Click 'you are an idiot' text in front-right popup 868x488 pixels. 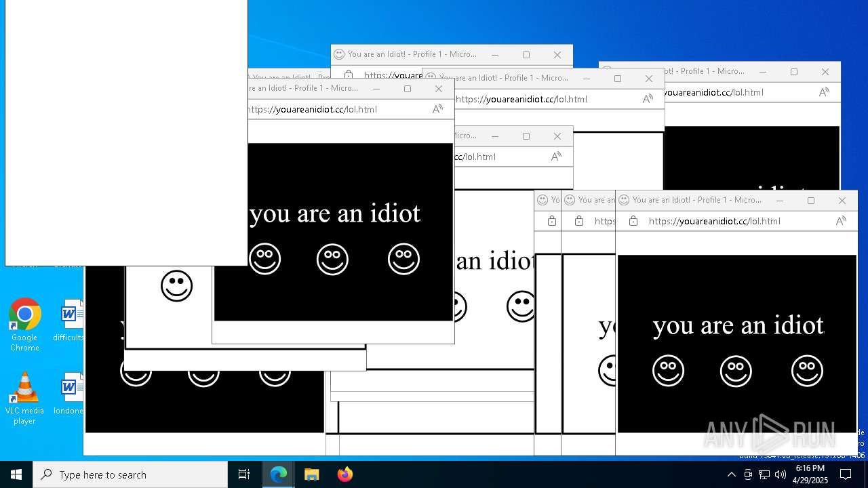738,325
